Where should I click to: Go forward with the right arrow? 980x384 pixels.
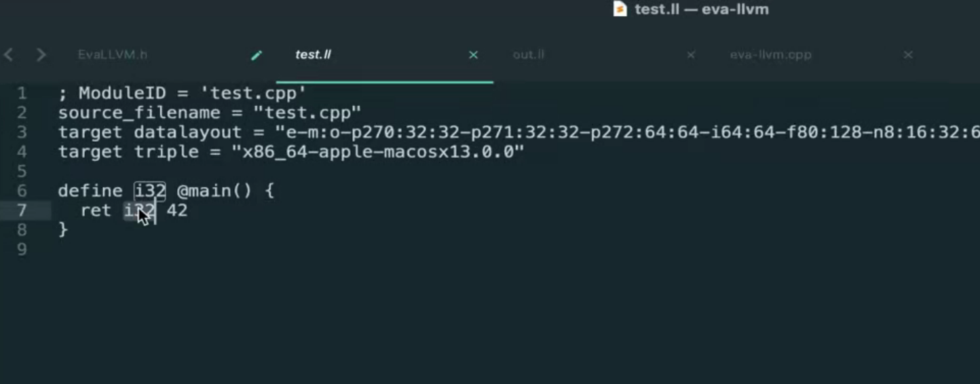point(41,55)
